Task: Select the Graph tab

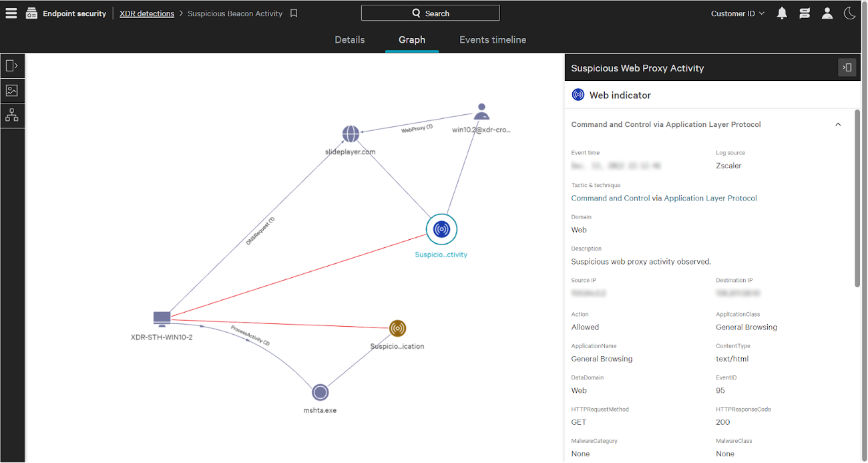Action: tap(412, 39)
